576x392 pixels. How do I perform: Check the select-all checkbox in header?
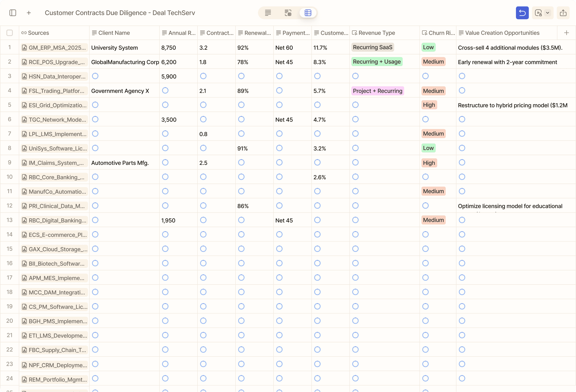click(x=10, y=33)
